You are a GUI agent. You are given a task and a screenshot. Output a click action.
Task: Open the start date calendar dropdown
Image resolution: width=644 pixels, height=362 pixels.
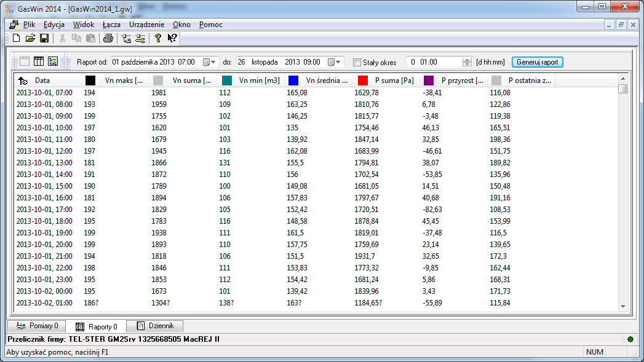pyautogui.click(x=209, y=62)
